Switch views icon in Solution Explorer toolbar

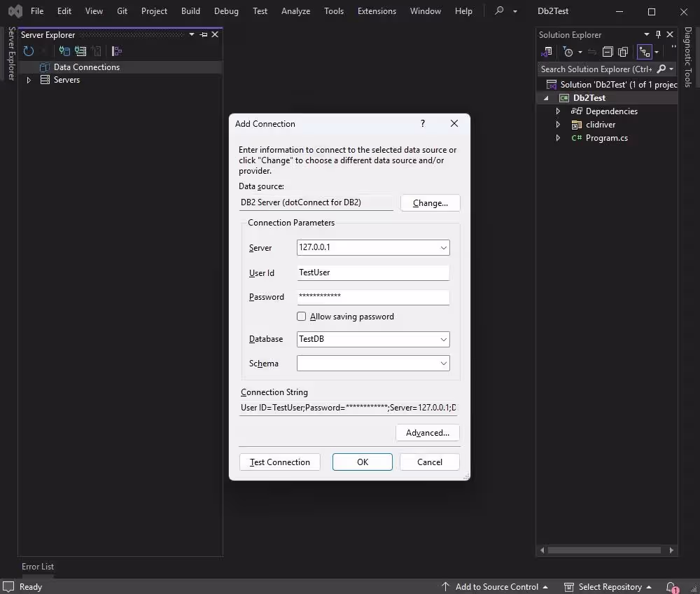[x=547, y=52]
